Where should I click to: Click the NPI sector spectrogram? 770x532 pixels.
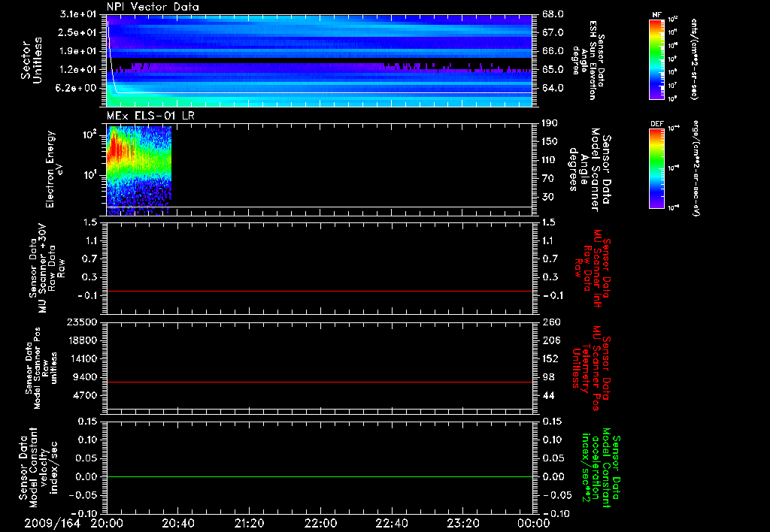tap(320, 61)
